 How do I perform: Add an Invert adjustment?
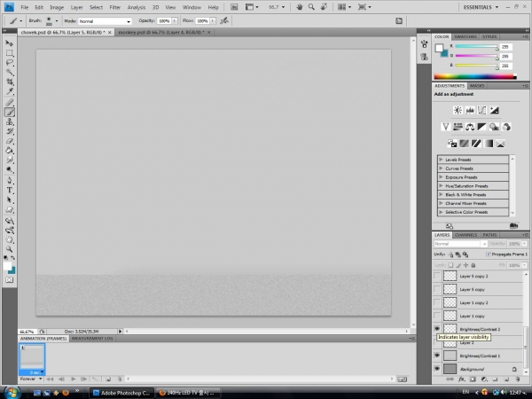(452, 144)
